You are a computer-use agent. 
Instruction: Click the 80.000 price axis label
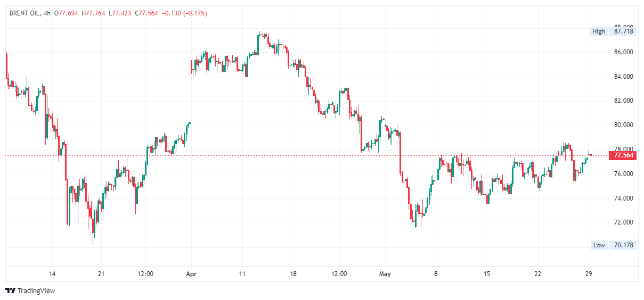click(623, 125)
